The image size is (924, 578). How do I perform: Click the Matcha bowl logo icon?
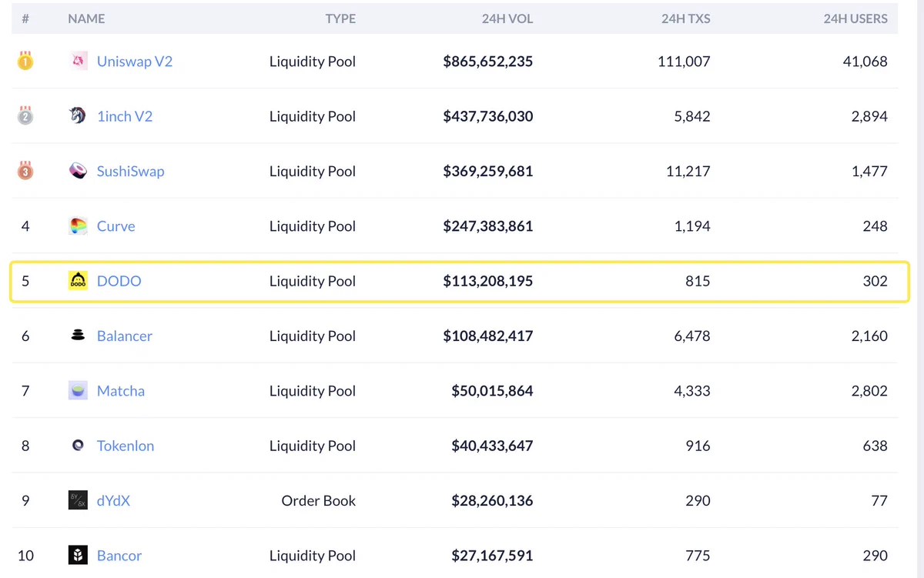[x=78, y=391]
